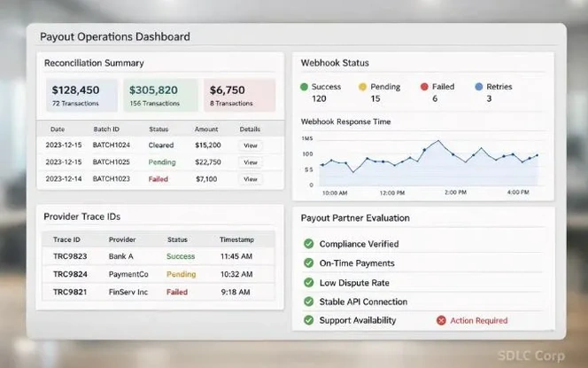The width and height of the screenshot is (588, 368).
Task: Click the Timestamp column header
Action: coord(236,239)
